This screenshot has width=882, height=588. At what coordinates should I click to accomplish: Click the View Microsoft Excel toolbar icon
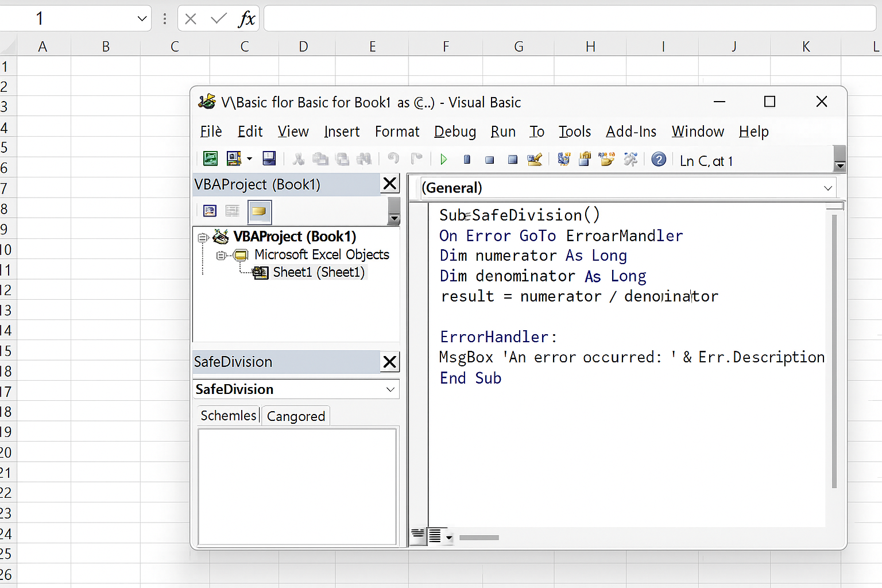tap(210, 159)
